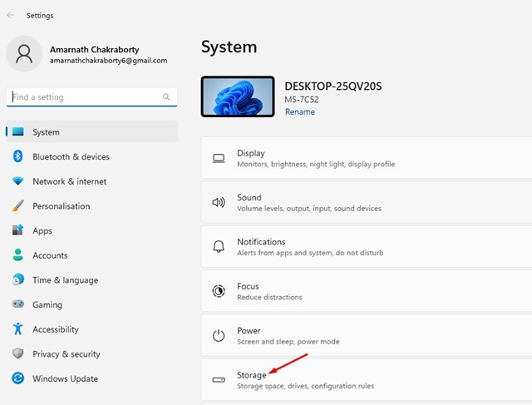Click the 'Reduce distractions' description
Image resolution: width=532 pixels, height=405 pixels.
[269, 297]
